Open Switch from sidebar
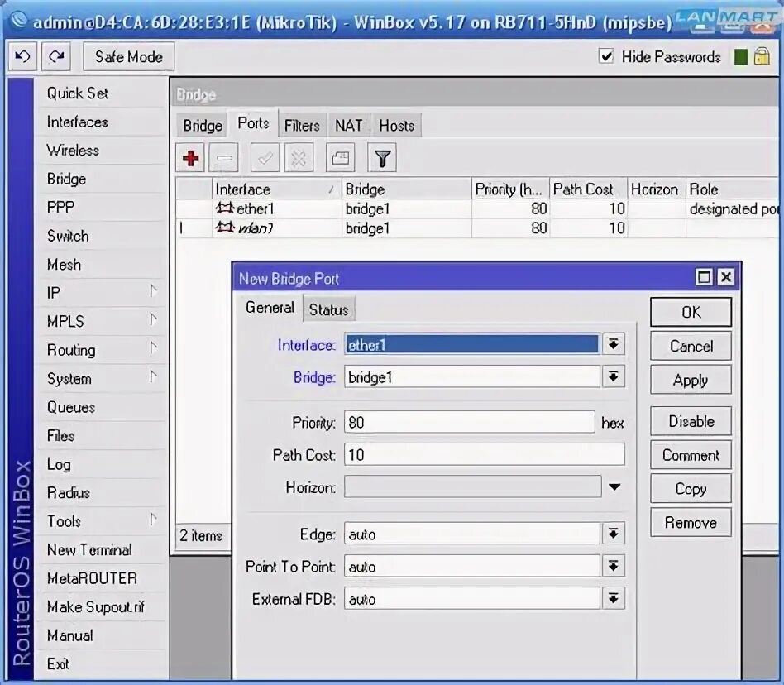 point(68,236)
